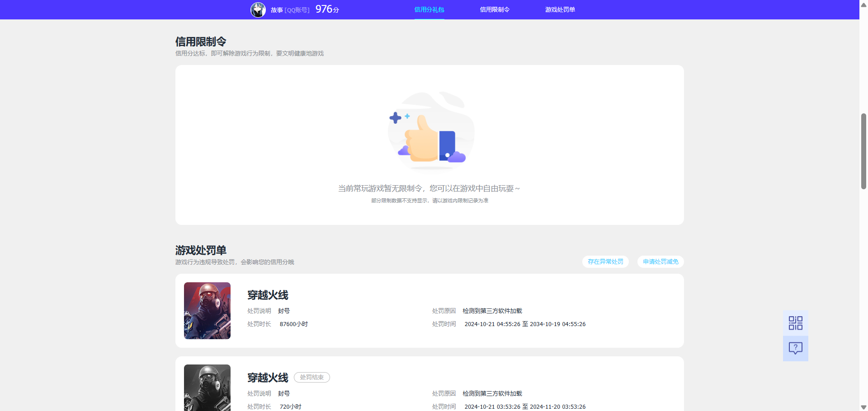868x411 pixels.
Task: Click the [QQ账号] account label
Action: click(x=296, y=9)
